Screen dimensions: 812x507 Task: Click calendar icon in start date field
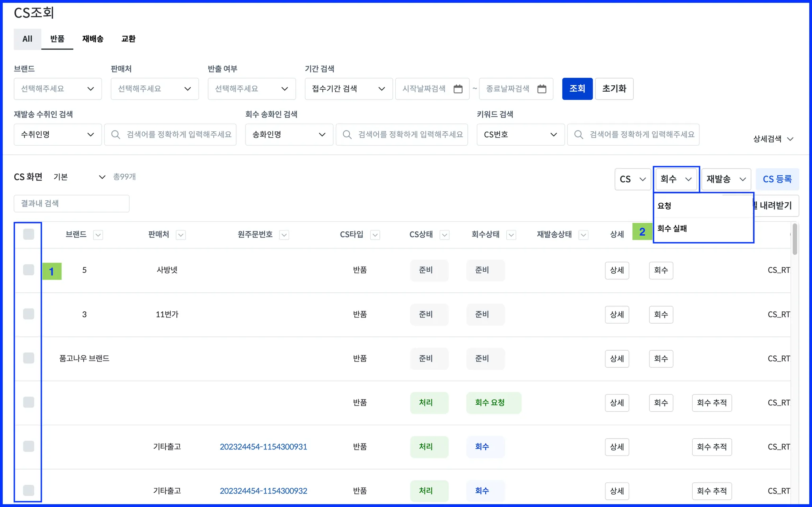(x=458, y=89)
